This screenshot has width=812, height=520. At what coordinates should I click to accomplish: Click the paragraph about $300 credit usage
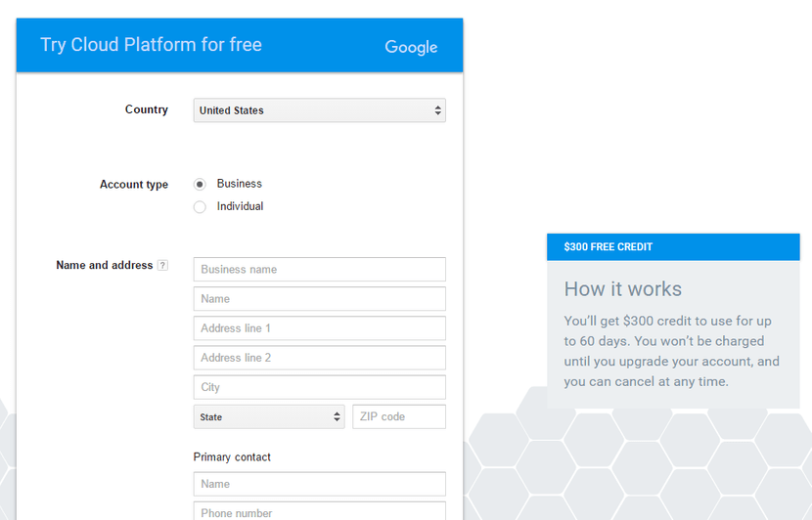672,351
